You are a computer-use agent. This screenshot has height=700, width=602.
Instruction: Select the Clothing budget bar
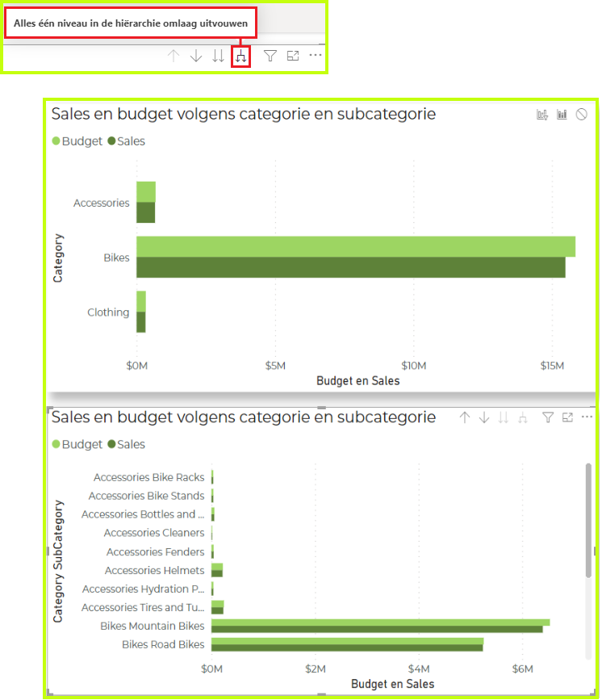[141, 301]
